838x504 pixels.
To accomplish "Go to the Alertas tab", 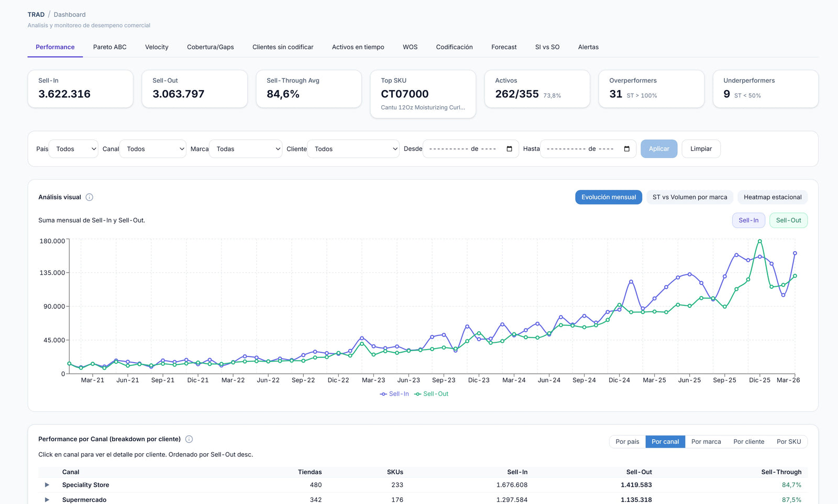I will [588, 47].
